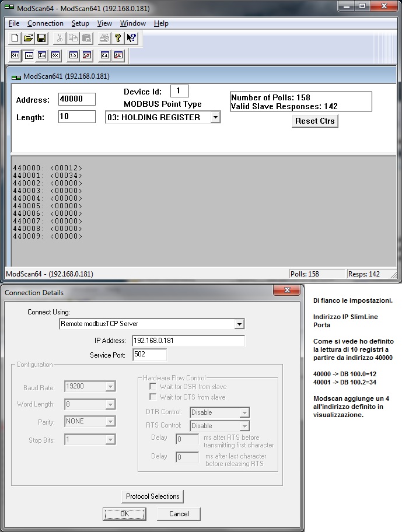Click the Cut scissors icon
402x532 pixels.
coord(60,38)
